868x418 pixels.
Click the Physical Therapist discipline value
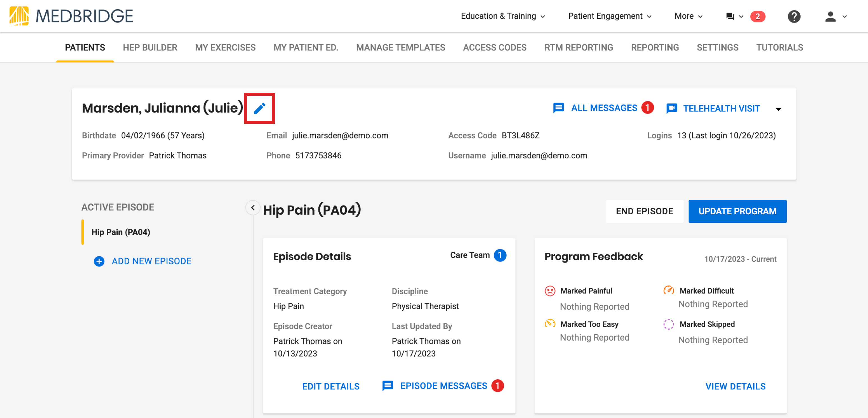pos(425,306)
